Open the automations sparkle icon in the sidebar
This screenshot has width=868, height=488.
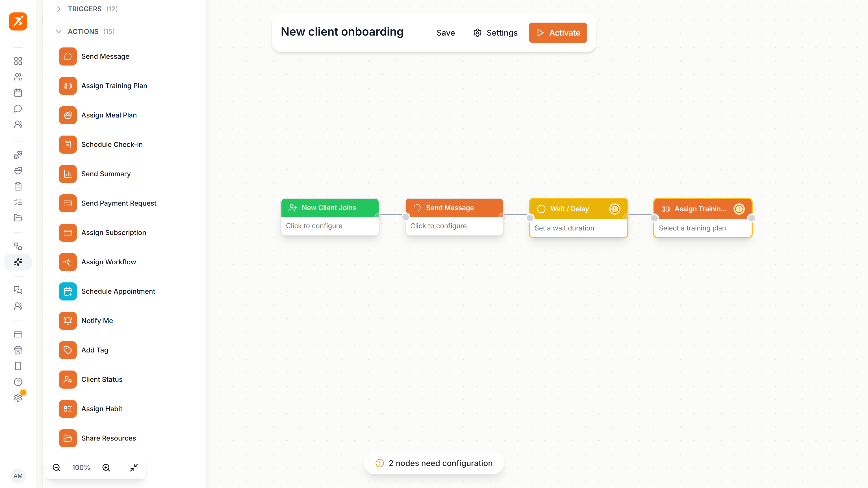click(18, 262)
